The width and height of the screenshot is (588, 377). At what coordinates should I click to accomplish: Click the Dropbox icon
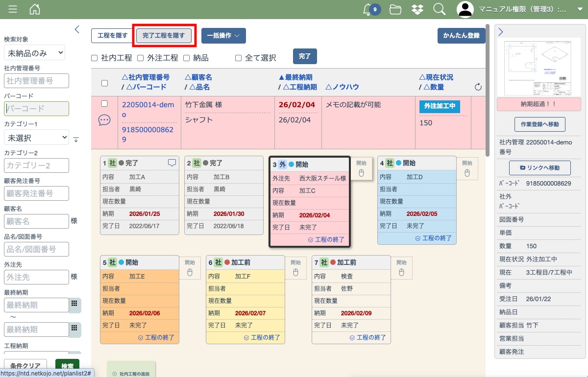(x=417, y=9)
